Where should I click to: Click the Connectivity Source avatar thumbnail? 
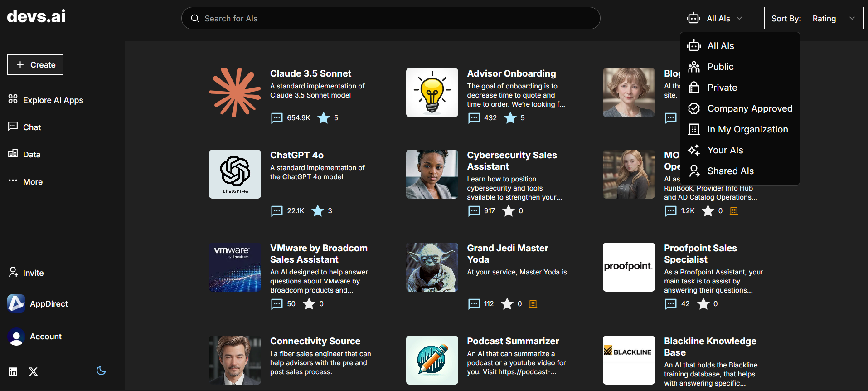[x=235, y=360]
